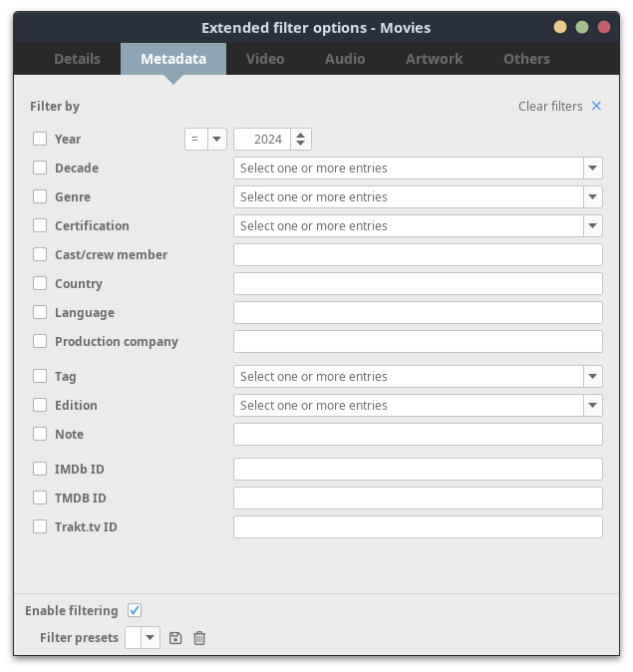633x672 pixels.
Task: Open the Year comparison operator dropdown
Action: tap(216, 140)
